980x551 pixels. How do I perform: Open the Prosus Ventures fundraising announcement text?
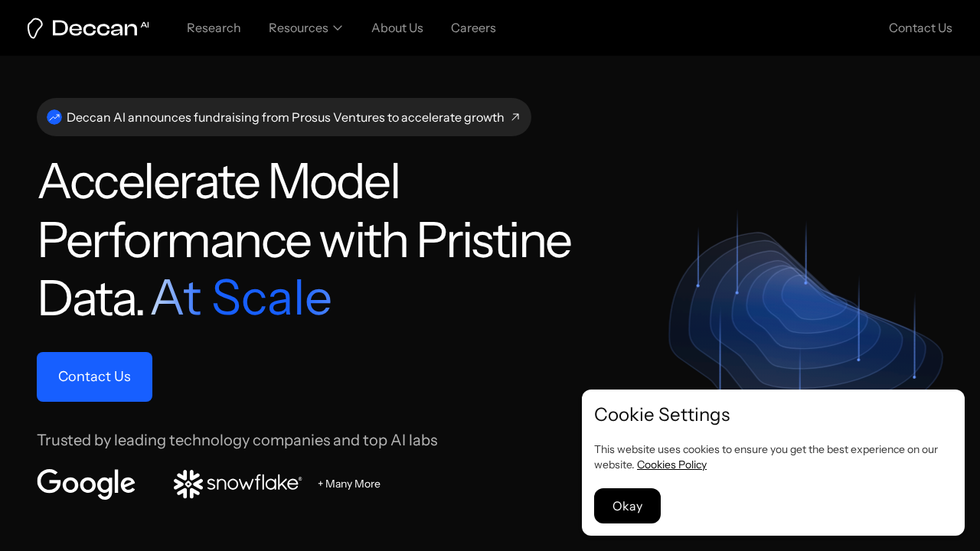pyautogui.click(x=285, y=117)
